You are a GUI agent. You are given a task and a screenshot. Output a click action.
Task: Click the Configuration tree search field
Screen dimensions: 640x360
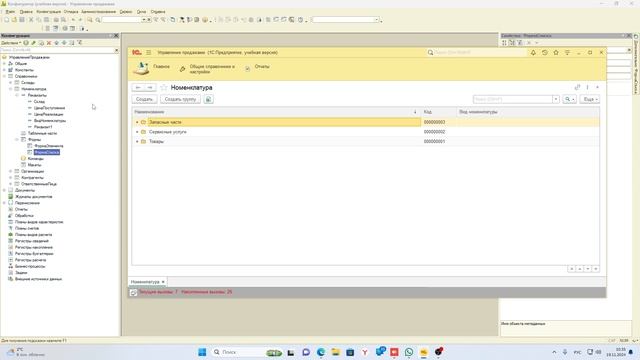(x=57, y=50)
